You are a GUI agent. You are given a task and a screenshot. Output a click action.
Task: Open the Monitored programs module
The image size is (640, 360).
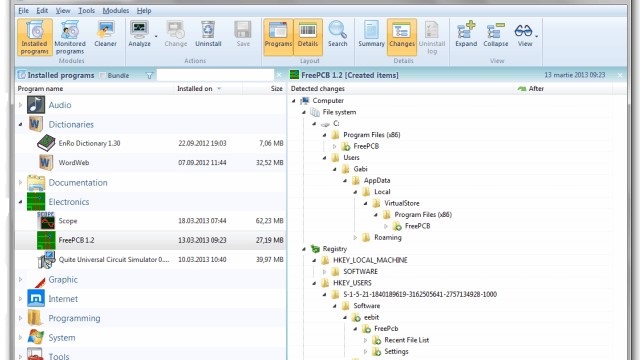70,37
